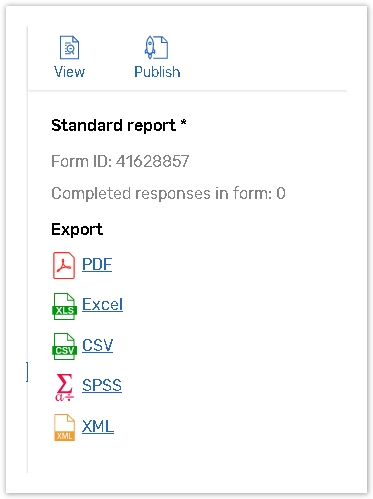Click the Export section heading
The width and height of the screenshot is (373, 499).
point(77,230)
